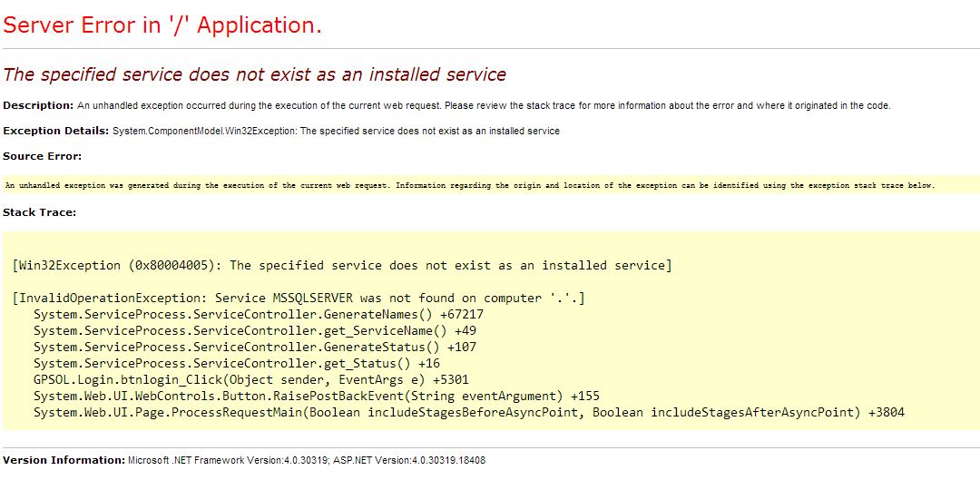This screenshot has height=480, width=980.
Task: Click the 'ServiceController.get_ServiceName() +49' line
Action: click(x=255, y=330)
